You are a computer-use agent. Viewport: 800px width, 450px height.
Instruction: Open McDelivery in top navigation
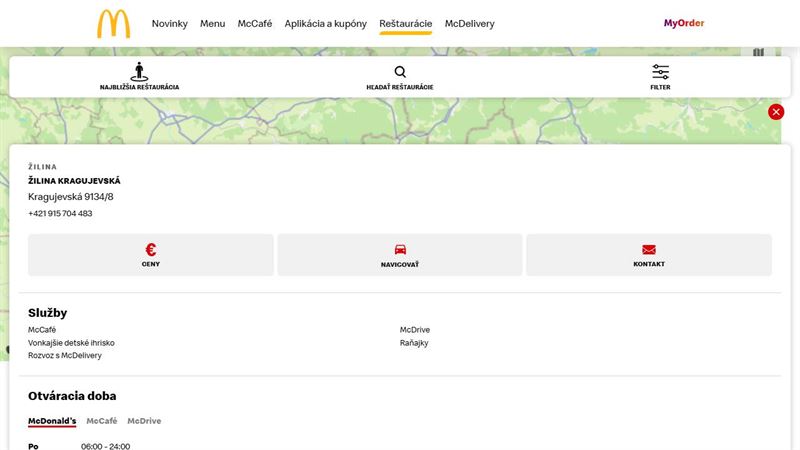(469, 23)
